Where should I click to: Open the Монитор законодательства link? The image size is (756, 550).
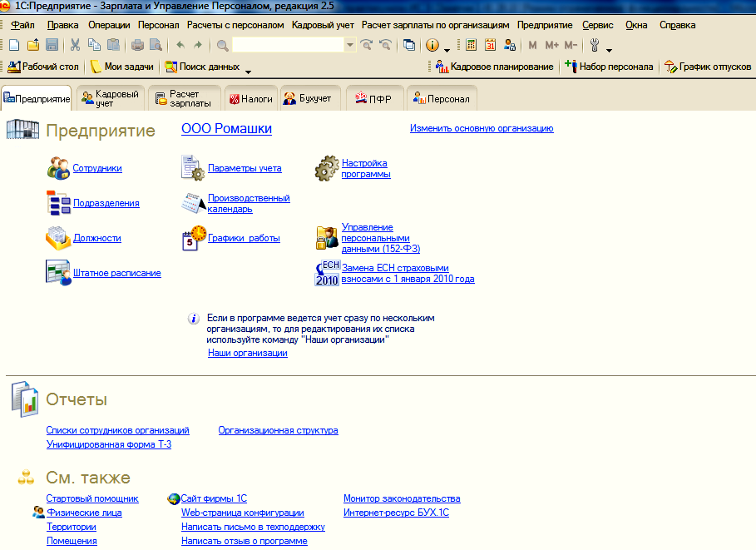tap(402, 498)
